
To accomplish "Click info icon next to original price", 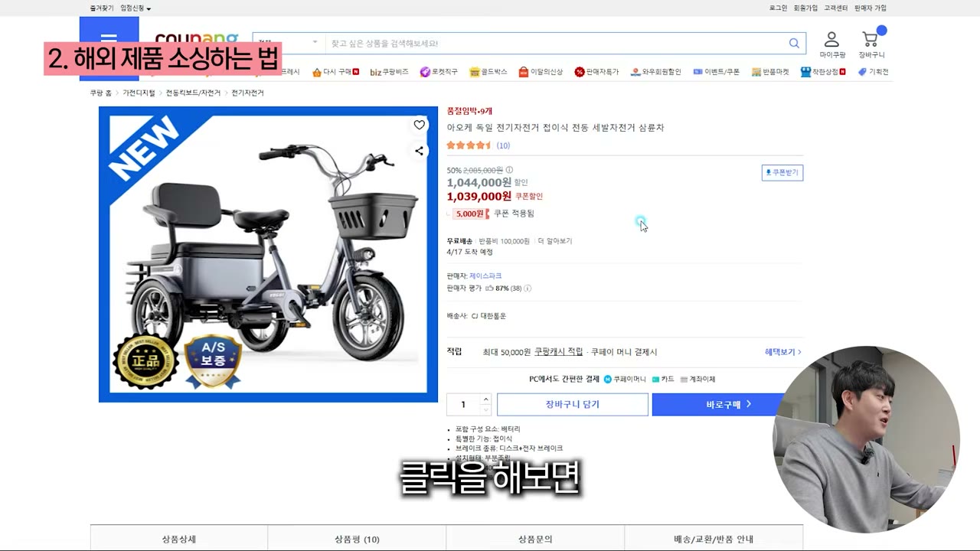I will 509,170.
